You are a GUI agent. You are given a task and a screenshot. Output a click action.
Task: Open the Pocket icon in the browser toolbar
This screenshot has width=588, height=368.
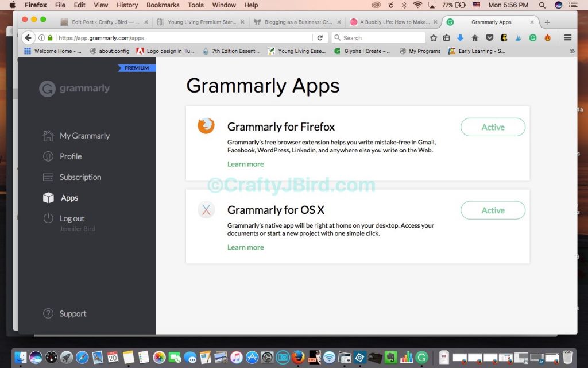(x=489, y=38)
